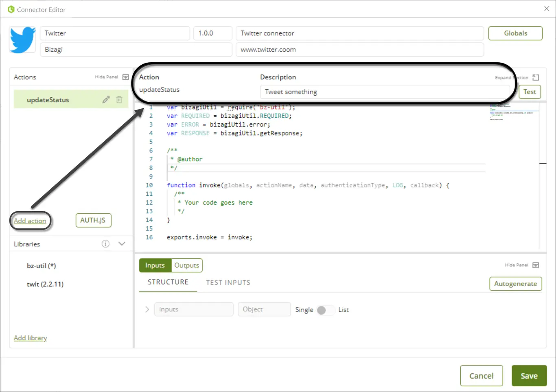
Task: Hide the Inputs panel icon
Action: tap(536, 265)
